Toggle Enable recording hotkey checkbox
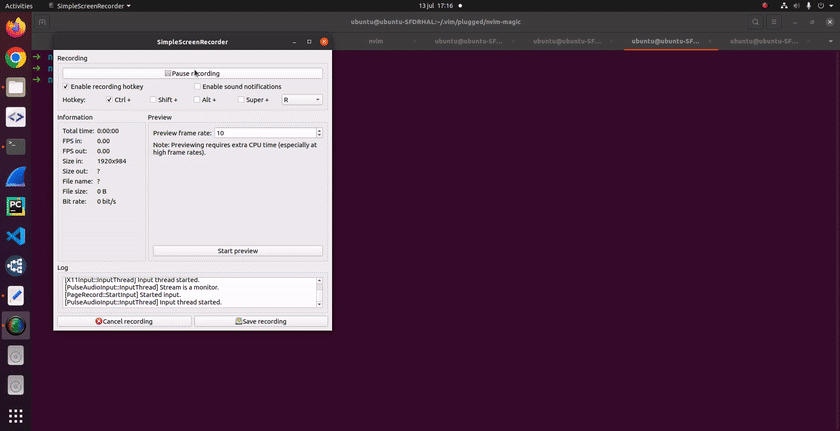 point(66,87)
